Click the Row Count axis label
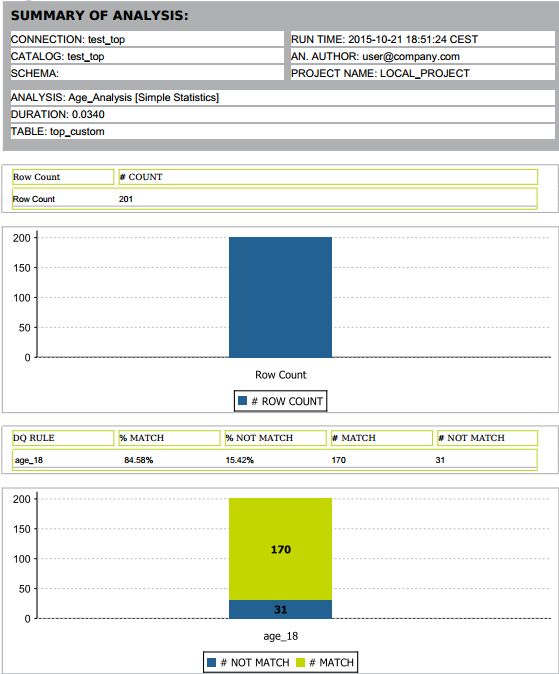This screenshot has width=559, height=674. pos(281,375)
